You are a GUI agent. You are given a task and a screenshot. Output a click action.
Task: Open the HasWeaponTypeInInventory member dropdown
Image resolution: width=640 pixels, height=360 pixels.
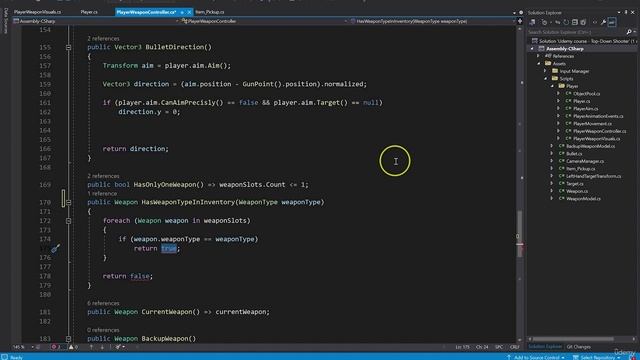pyautogui.click(x=513, y=21)
